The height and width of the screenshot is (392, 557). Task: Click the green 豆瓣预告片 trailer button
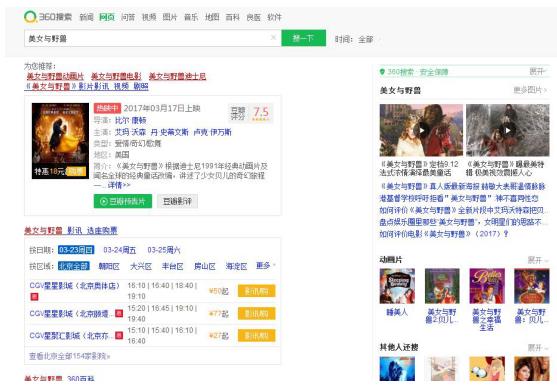click(x=123, y=201)
